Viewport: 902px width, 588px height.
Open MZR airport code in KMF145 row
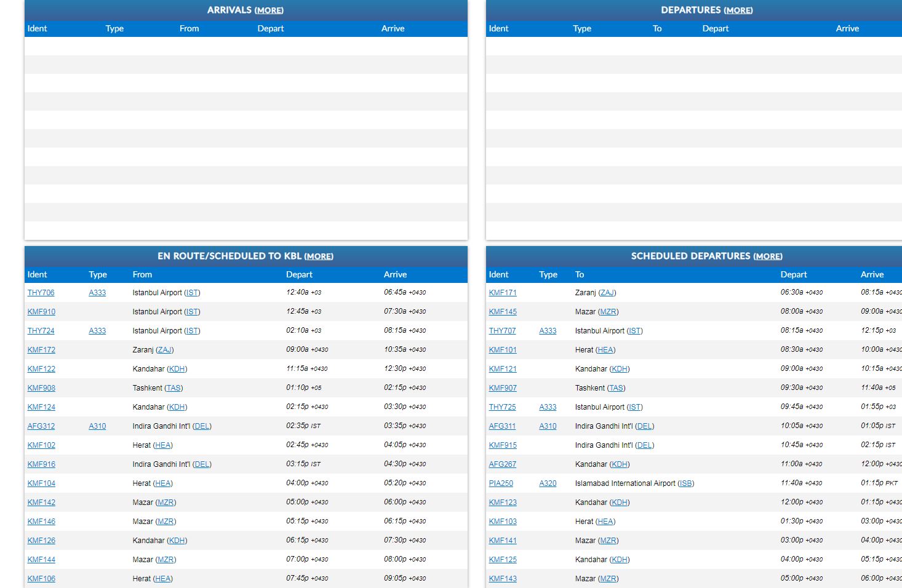point(608,312)
